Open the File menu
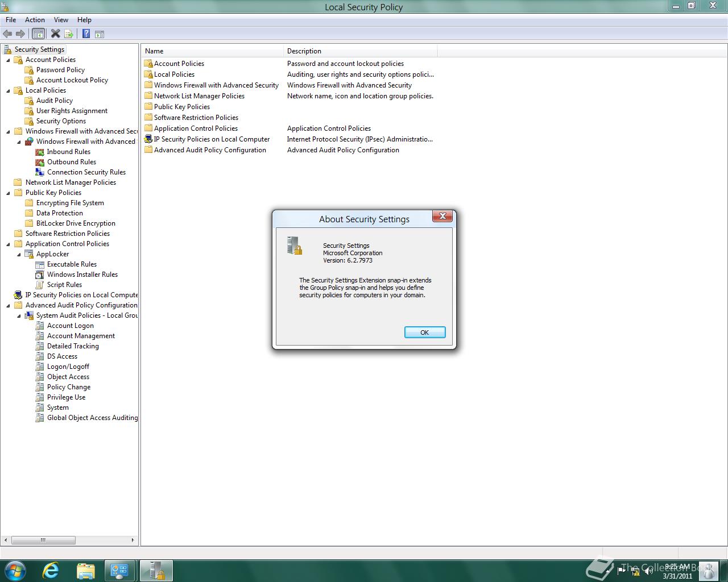728x582 pixels. tap(11, 20)
